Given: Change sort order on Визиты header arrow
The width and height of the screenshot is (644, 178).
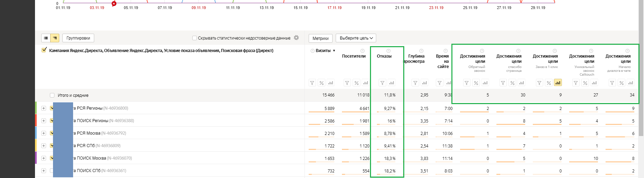Looking at the screenshot, I should click(x=334, y=51).
